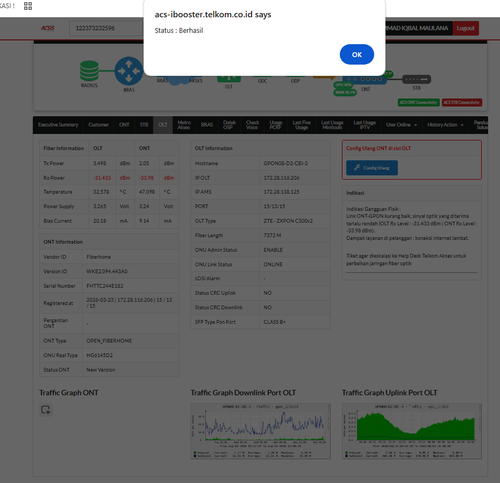Click the apps grid icon in browser bar
The height and width of the screenshot is (483, 500).
pos(28,6)
